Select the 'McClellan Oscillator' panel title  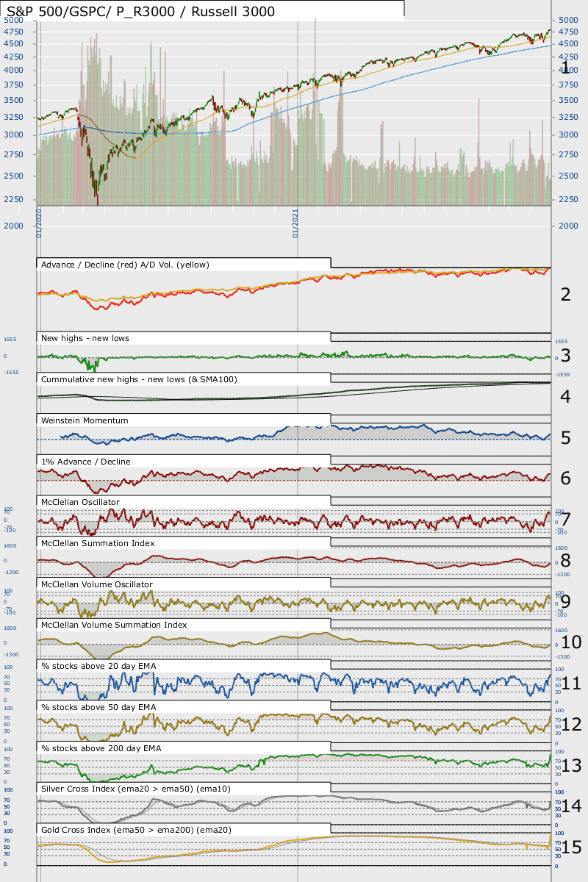tap(81, 502)
